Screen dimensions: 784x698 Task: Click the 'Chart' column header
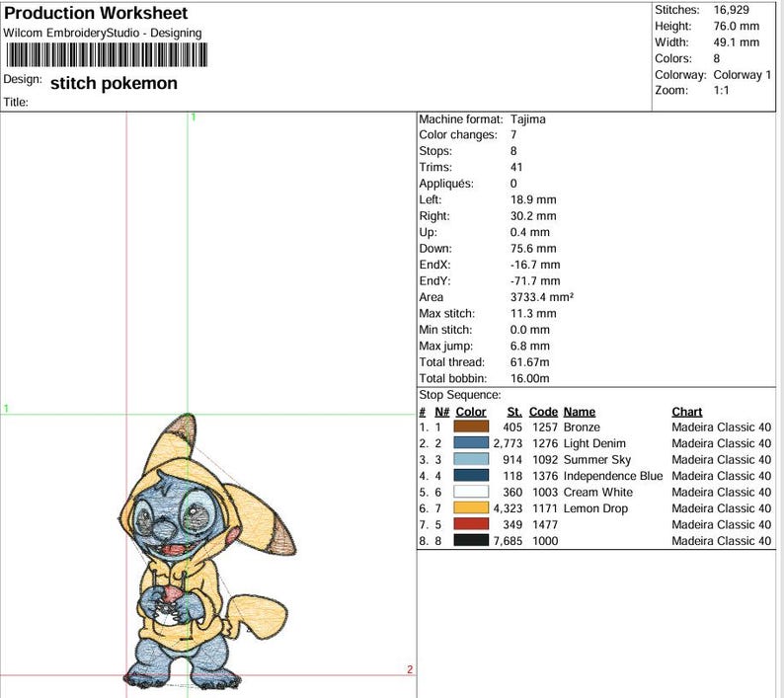pos(687,412)
